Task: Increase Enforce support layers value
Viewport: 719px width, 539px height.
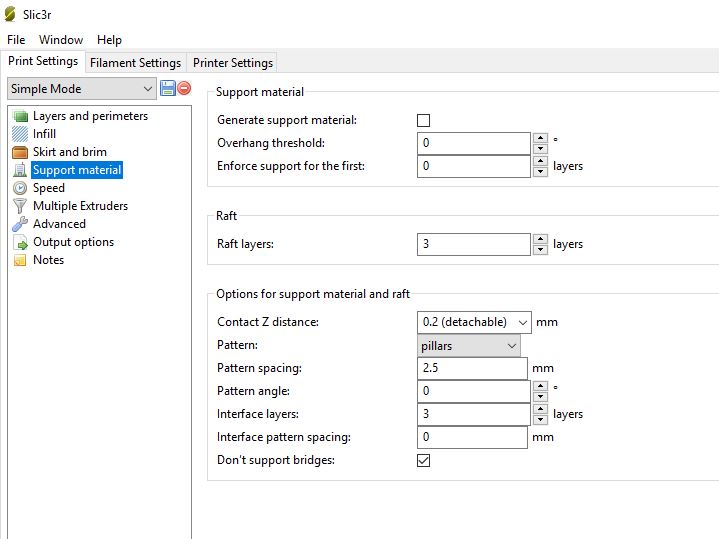Action: click(541, 161)
